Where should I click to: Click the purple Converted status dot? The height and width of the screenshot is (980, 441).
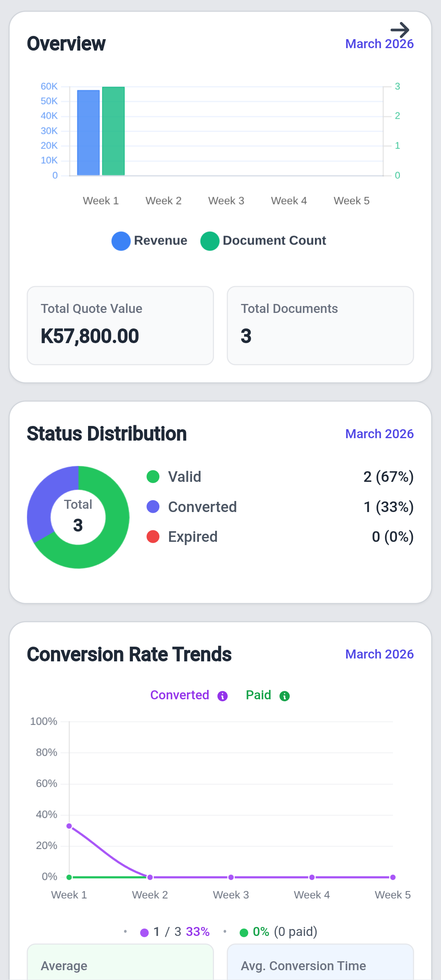point(153,507)
